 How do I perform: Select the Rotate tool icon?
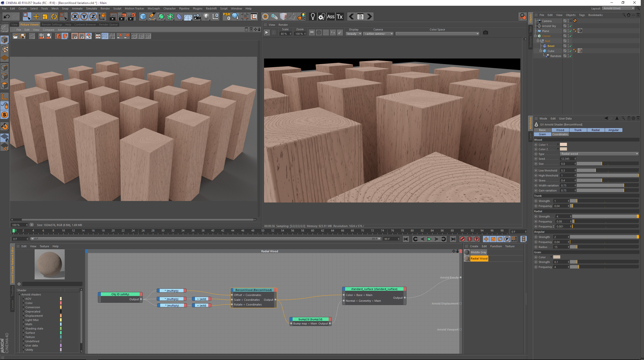[54, 17]
